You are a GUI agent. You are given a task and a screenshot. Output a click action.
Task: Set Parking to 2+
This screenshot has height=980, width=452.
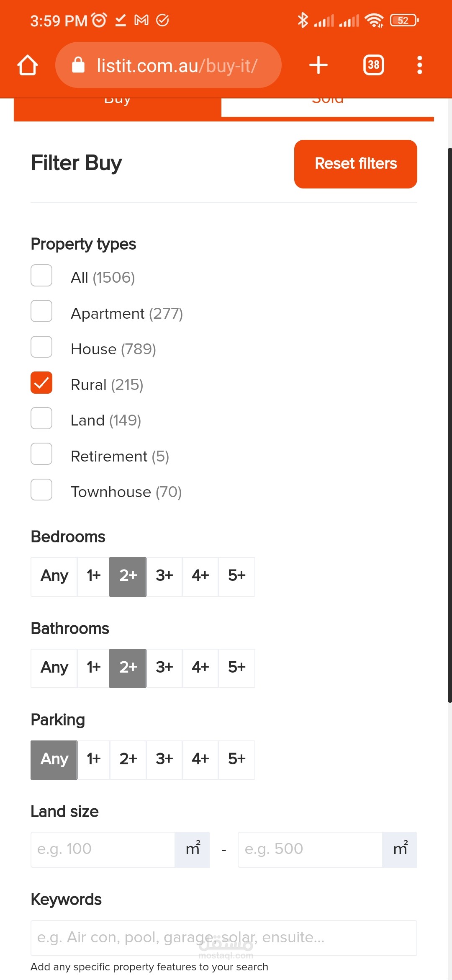coord(128,760)
